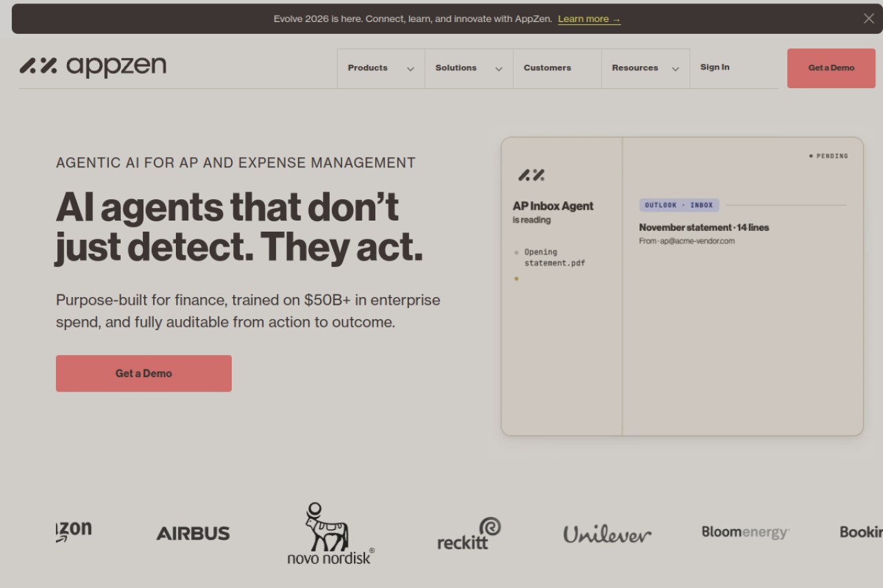This screenshot has width=883, height=588.
Task: Click the main headline 'AI agents that don't just detect'
Action: tap(239, 227)
